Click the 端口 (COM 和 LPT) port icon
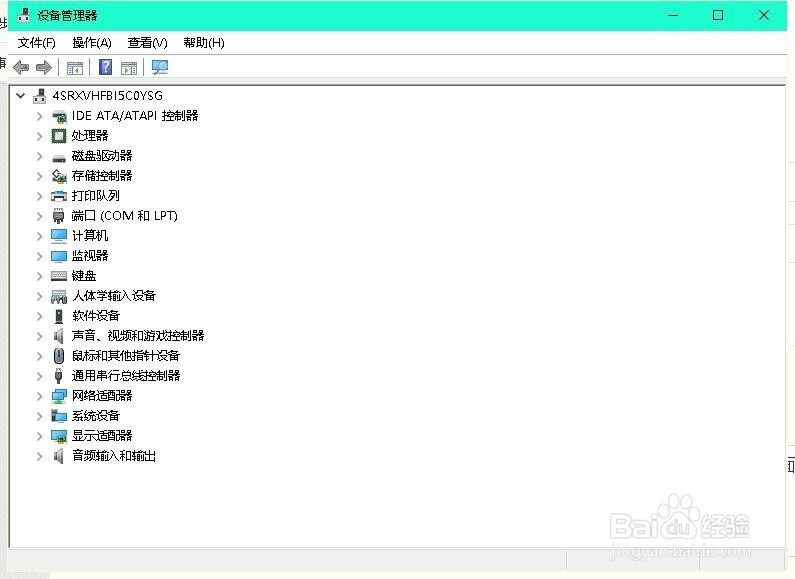The width and height of the screenshot is (795, 579). pyautogui.click(x=59, y=216)
